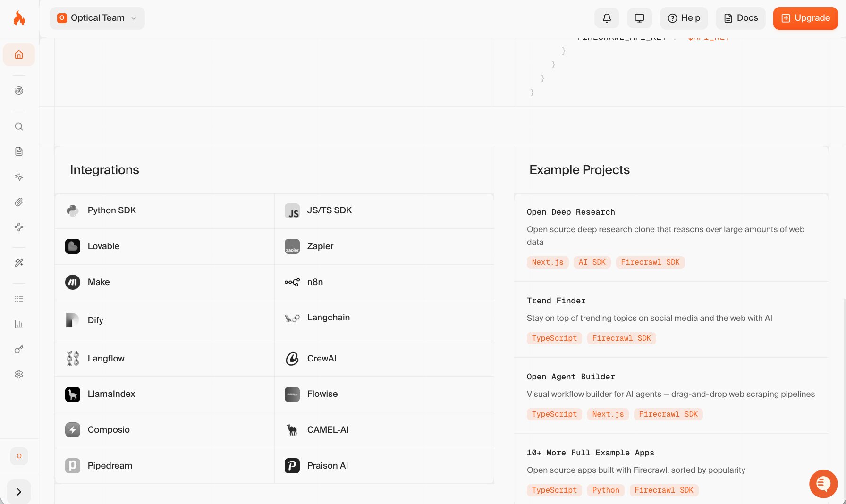The height and width of the screenshot is (504, 846).
Task: Click the Firecrawl flame logo
Action: point(19,18)
